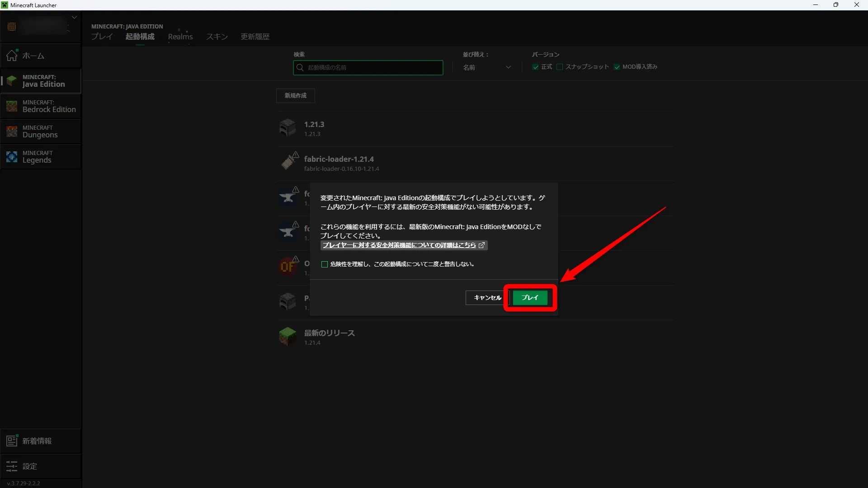The image size is (868, 488).
Task: Open 設定 in the sidebar
Action: pos(41,466)
